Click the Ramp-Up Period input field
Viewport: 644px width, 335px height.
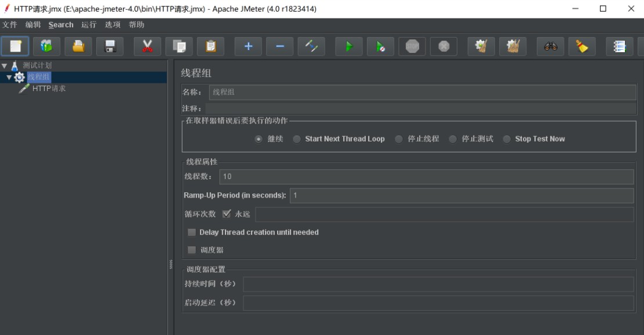[461, 195]
